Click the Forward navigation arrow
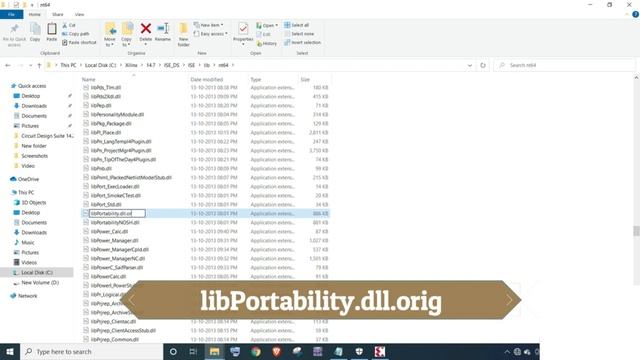 [x=20, y=65]
